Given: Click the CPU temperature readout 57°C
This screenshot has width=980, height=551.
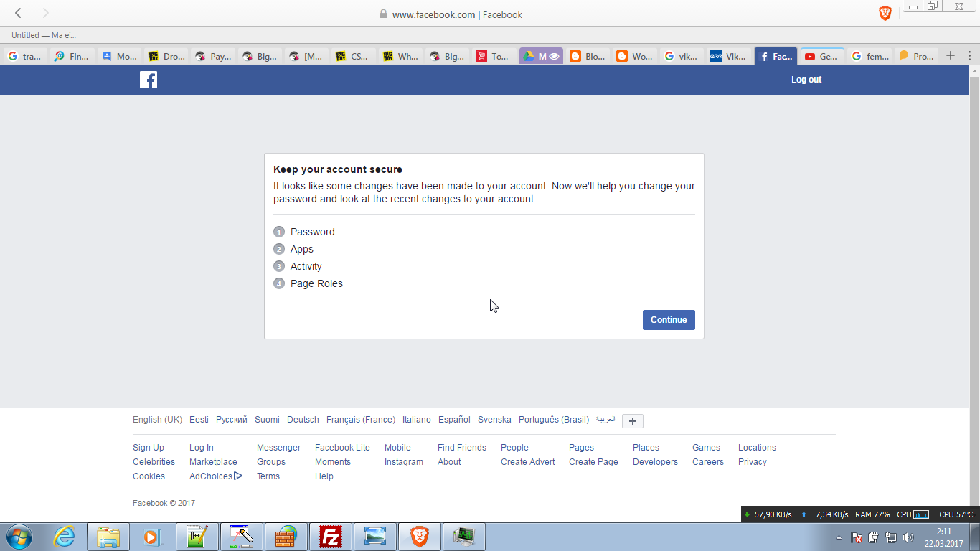Looking at the screenshot, I should pos(956,514).
